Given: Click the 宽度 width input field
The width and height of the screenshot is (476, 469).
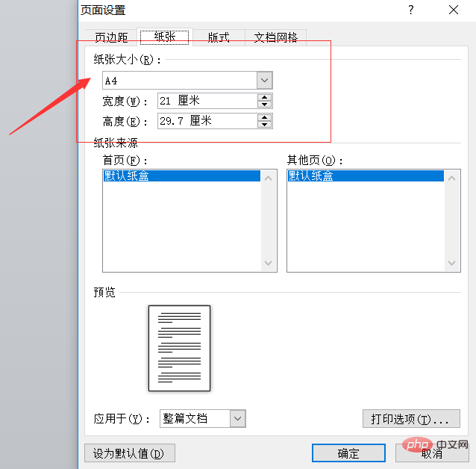Looking at the screenshot, I should pyautogui.click(x=207, y=101).
